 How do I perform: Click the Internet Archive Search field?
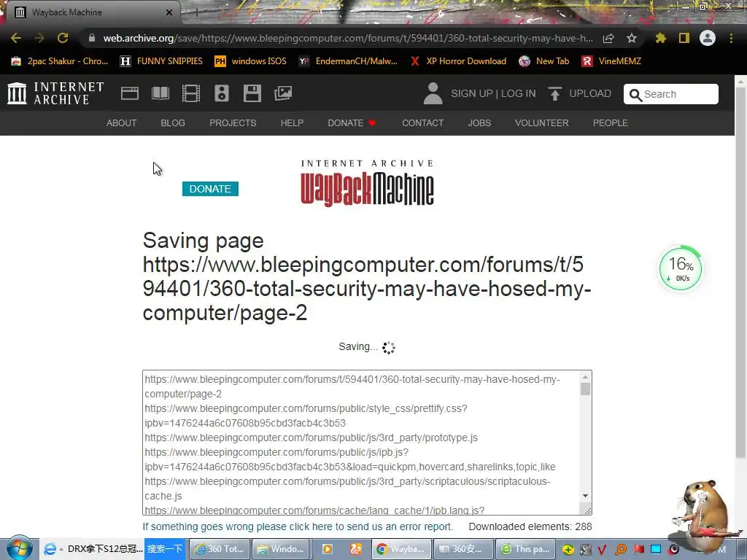point(671,94)
